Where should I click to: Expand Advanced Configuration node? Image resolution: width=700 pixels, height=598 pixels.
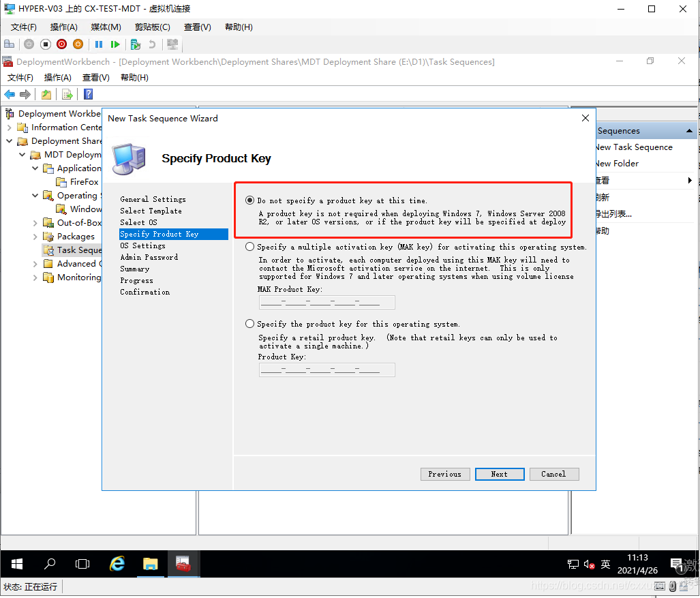pyautogui.click(x=35, y=264)
